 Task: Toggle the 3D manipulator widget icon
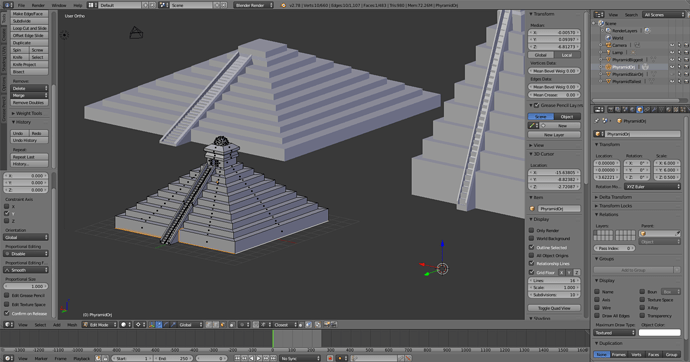click(x=151, y=325)
